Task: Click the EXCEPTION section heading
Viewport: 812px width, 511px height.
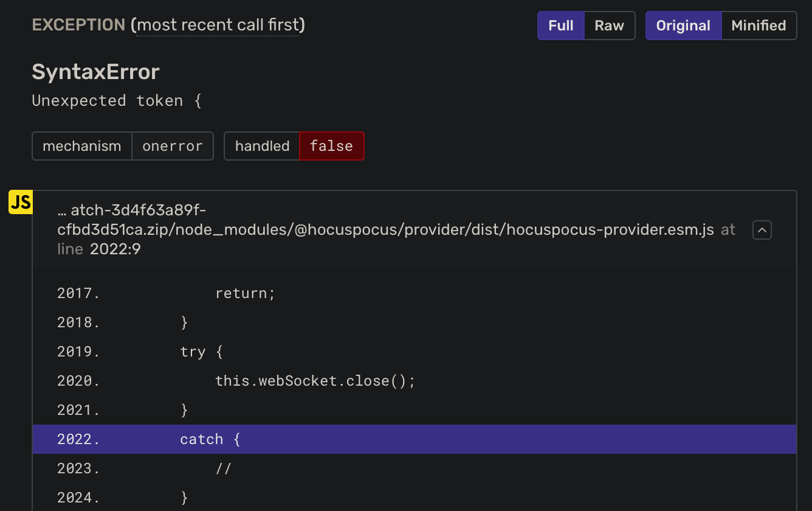Action: click(78, 24)
